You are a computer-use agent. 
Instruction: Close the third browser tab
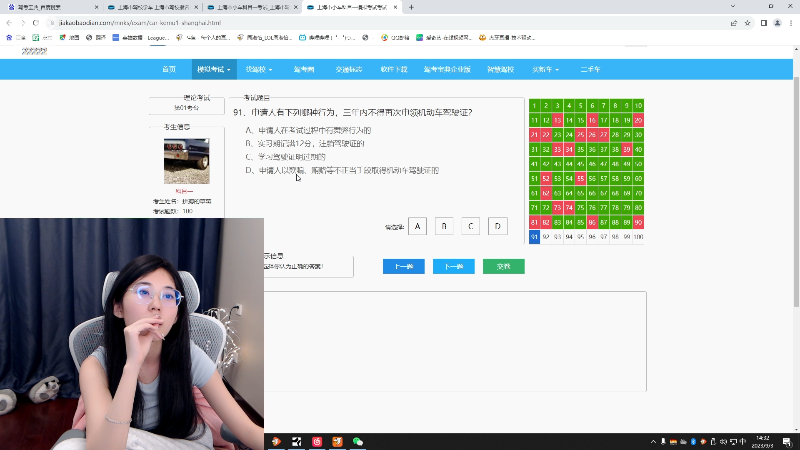pyautogui.click(x=296, y=7)
